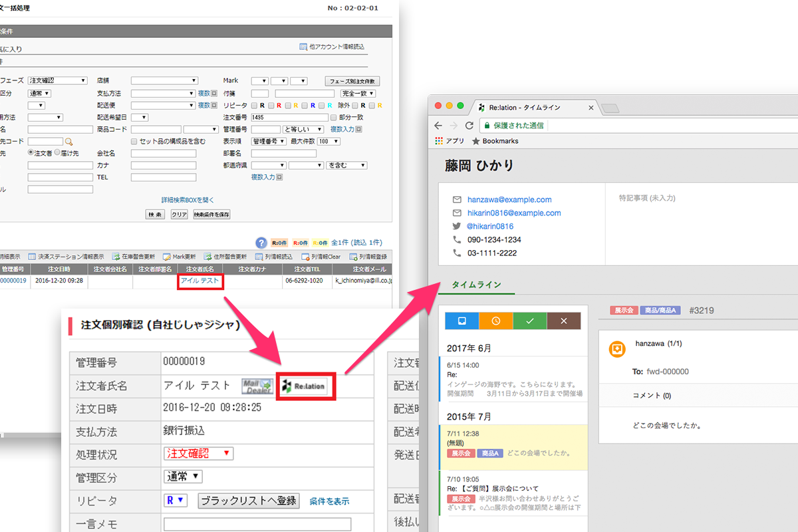Switch to the タイムライン tab
Viewport: 798px width, 532px height.
(x=475, y=285)
